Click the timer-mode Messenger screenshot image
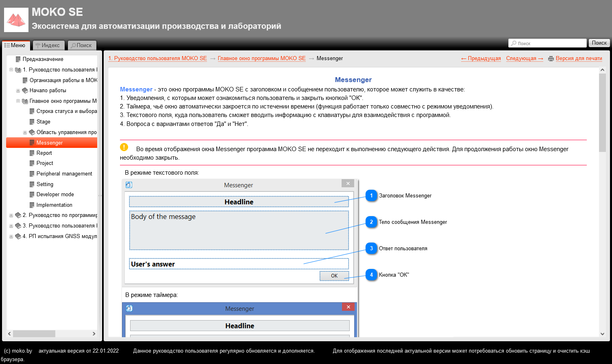This screenshot has width=612, height=364. pyautogui.click(x=240, y=319)
